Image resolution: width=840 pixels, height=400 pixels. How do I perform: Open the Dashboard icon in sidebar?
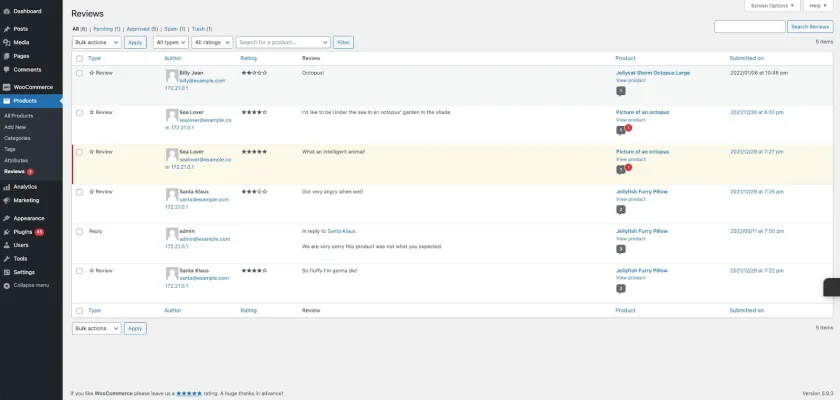pos(6,11)
